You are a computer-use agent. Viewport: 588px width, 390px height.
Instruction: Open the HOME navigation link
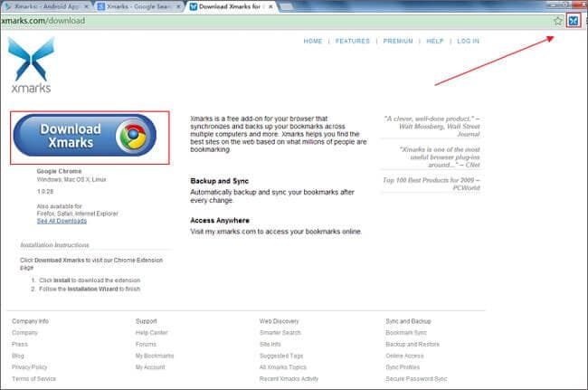click(313, 41)
